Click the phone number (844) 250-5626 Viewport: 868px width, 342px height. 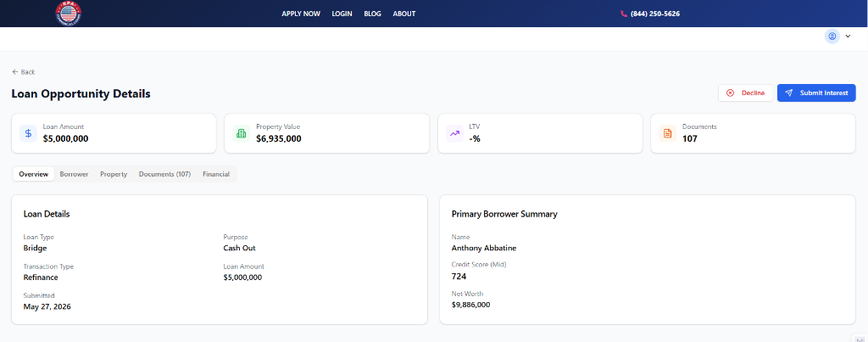[655, 14]
